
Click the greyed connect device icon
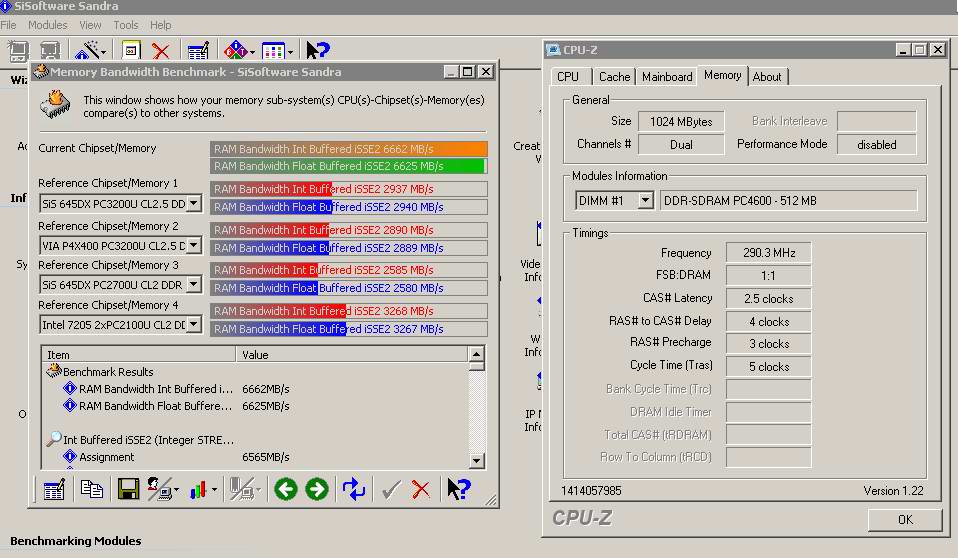coord(241,489)
